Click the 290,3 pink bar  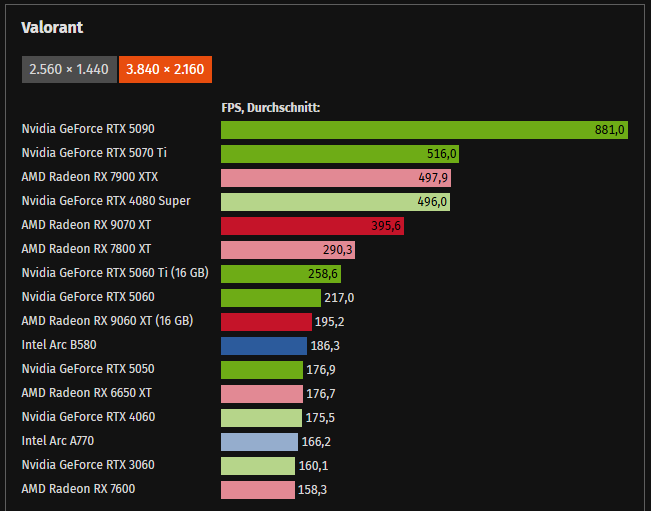click(288, 250)
